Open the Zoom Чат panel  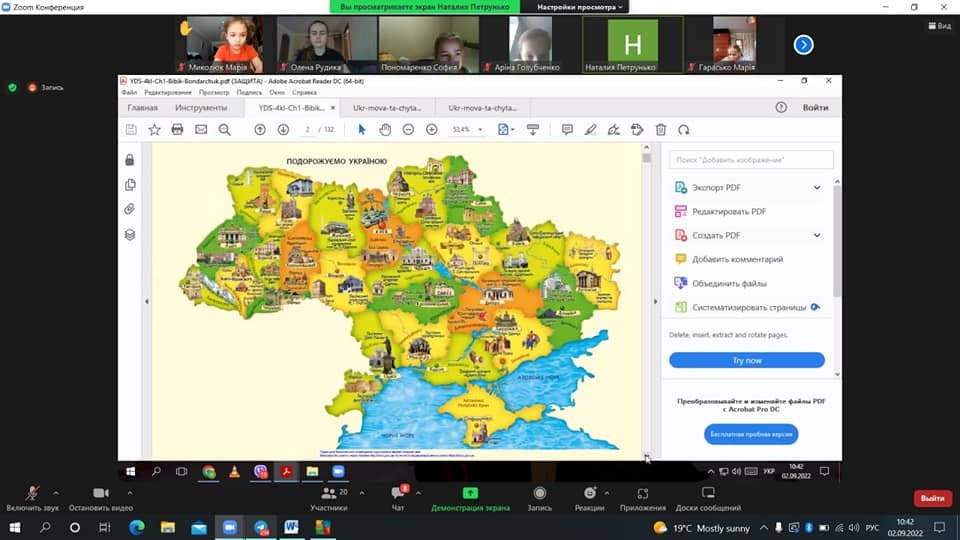[398, 498]
